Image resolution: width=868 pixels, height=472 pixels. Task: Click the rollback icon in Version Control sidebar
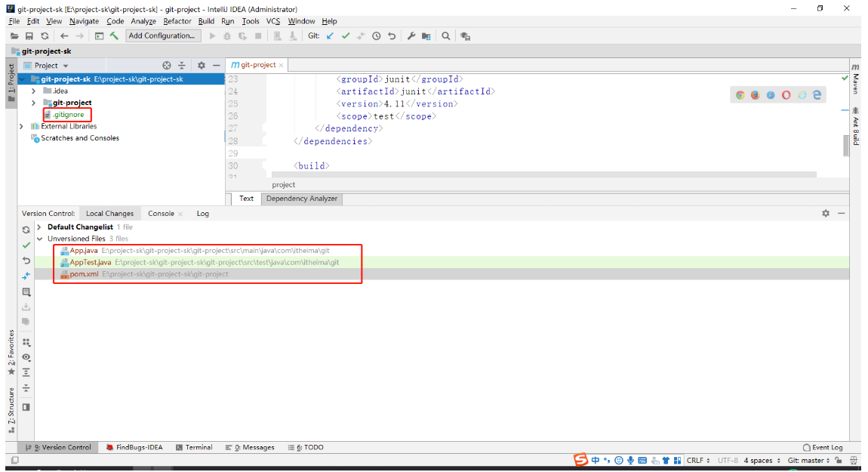[x=26, y=261]
